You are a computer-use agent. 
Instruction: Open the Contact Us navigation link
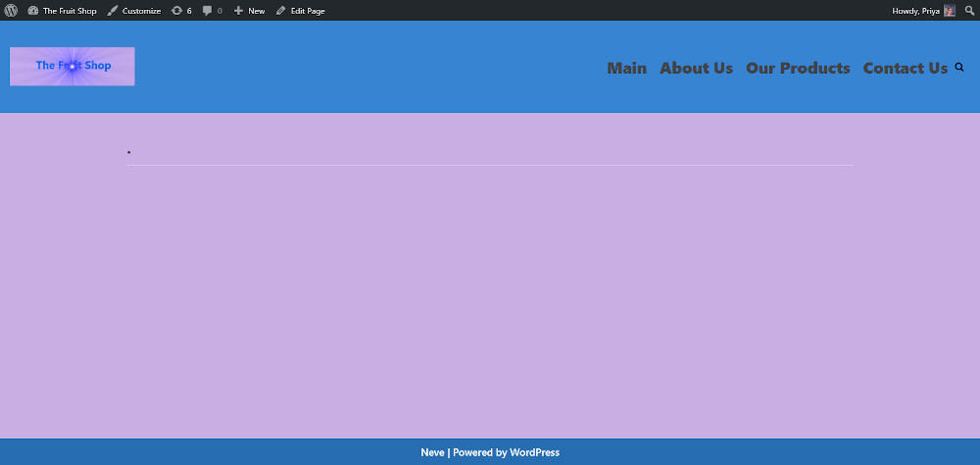tap(906, 68)
